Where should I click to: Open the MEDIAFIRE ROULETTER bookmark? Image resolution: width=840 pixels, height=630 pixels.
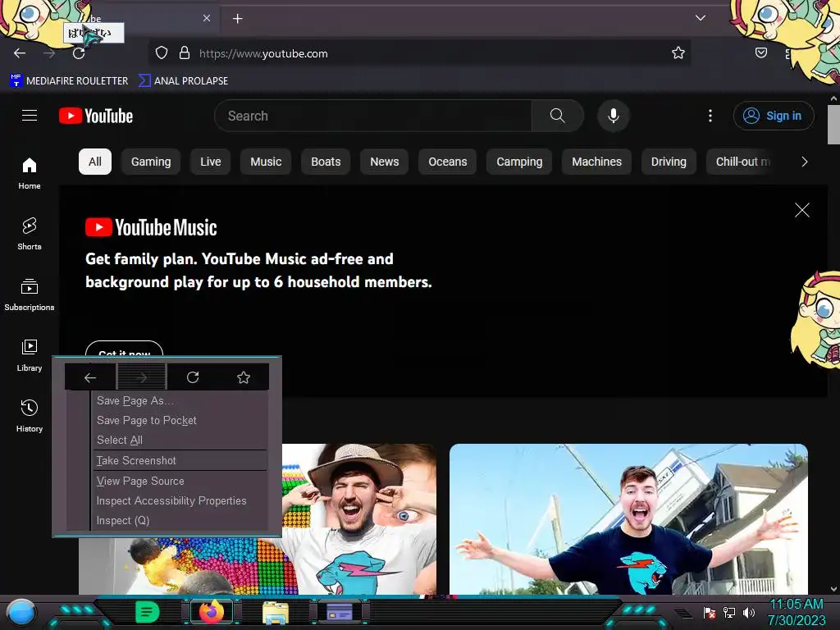pos(69,81)
